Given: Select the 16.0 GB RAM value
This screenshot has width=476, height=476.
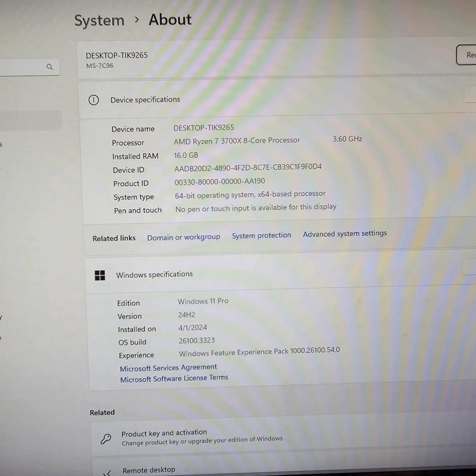Looking at the screenshot, I should (186, 155).
